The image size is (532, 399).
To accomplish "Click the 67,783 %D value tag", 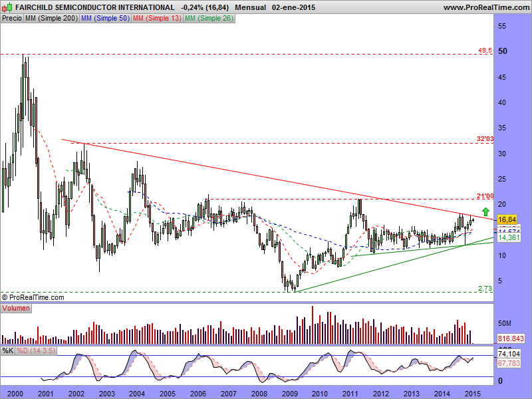I will tap(509, 363).
